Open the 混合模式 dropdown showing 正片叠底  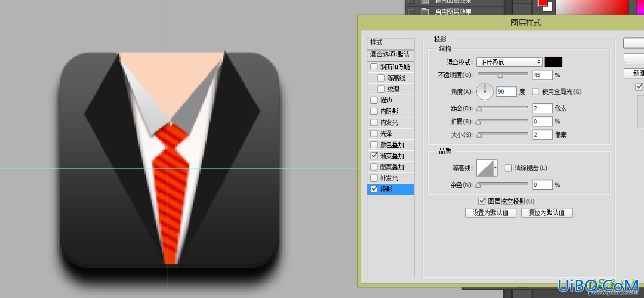click(x=510, y=62)
